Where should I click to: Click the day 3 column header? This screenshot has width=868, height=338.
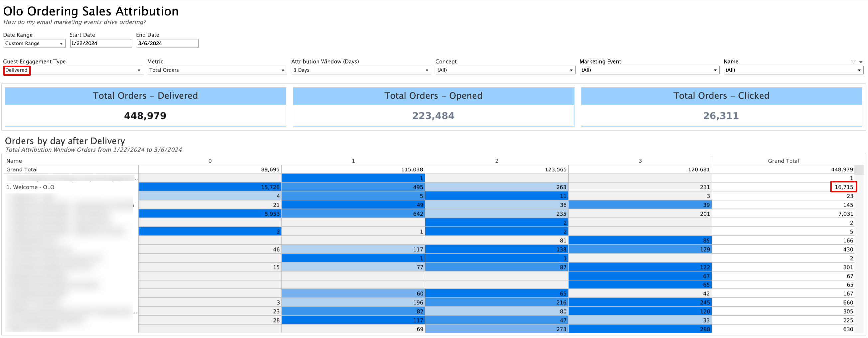(x=640, y=161)
